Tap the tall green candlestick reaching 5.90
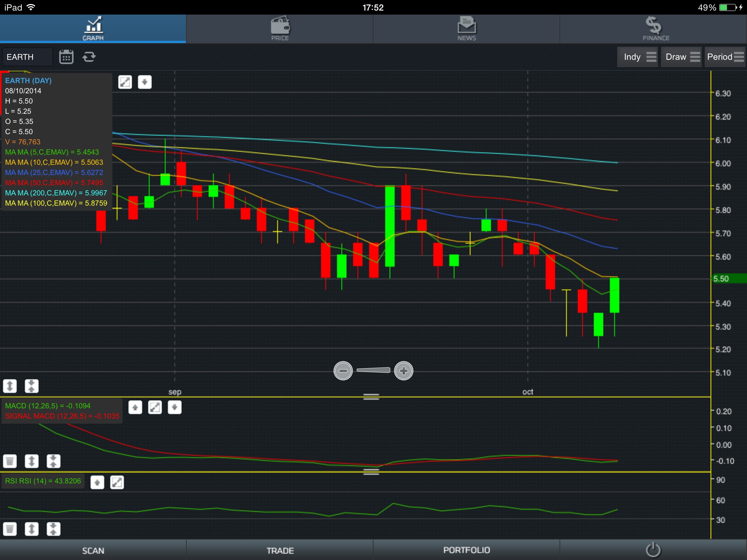 pos(390,226)
